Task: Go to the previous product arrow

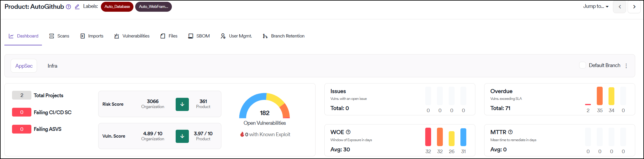Action: (x=620, y=7)
